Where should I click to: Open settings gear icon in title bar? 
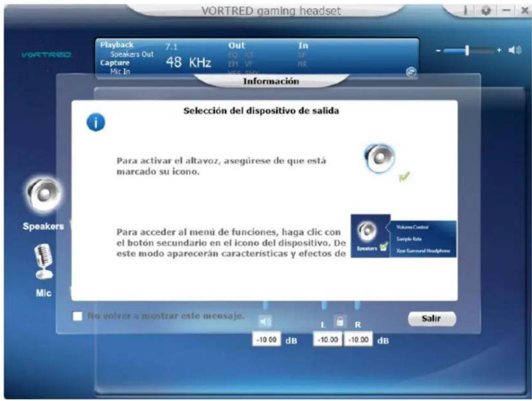[x=486, y=10]
